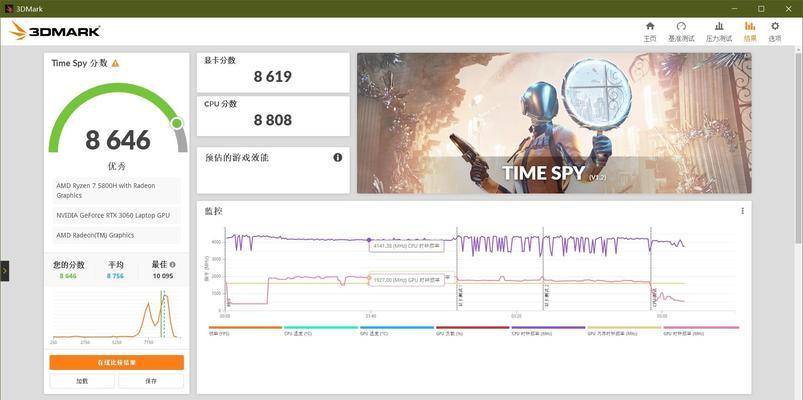Click the AMD Ryzen 7 5800H entry

click(117, 191)
